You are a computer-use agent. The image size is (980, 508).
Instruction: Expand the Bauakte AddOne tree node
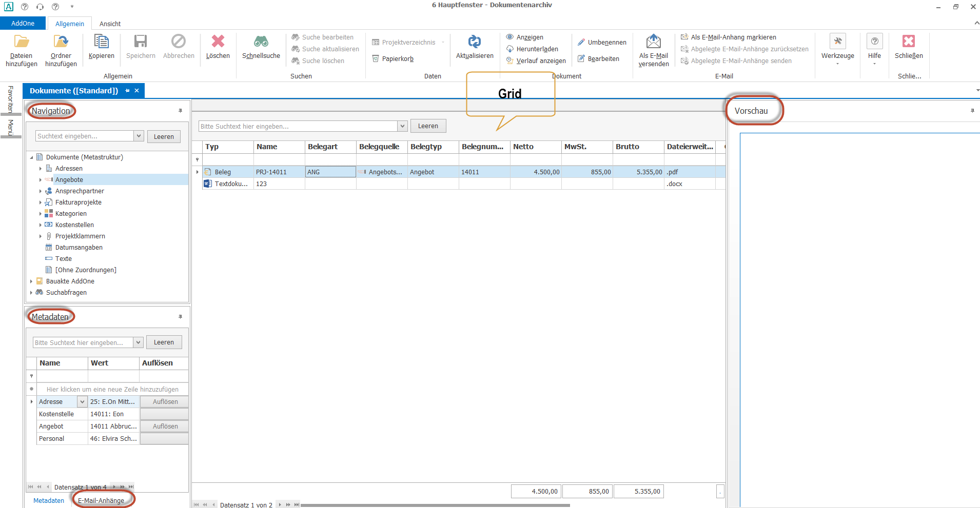pos(31,281)
